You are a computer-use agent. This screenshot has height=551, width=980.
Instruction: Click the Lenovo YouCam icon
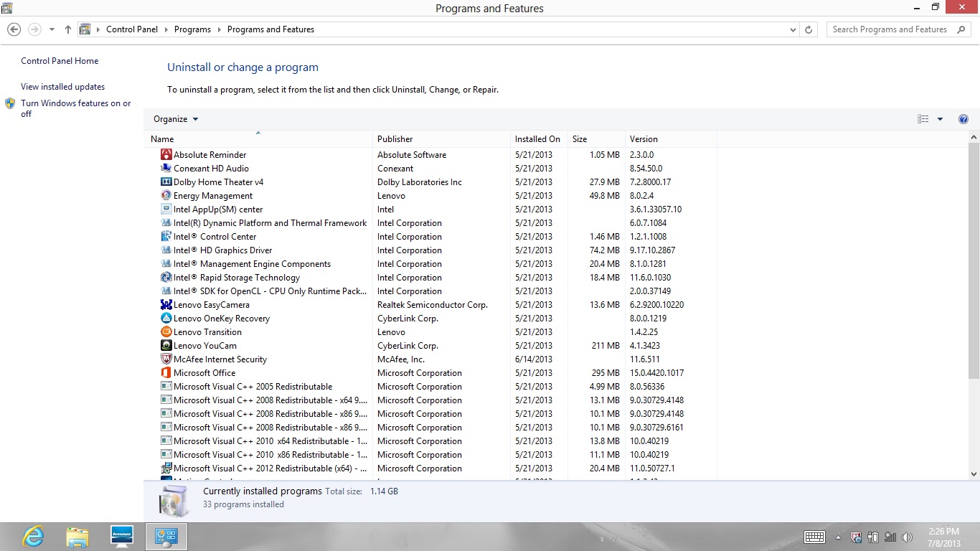click(166, 346)
